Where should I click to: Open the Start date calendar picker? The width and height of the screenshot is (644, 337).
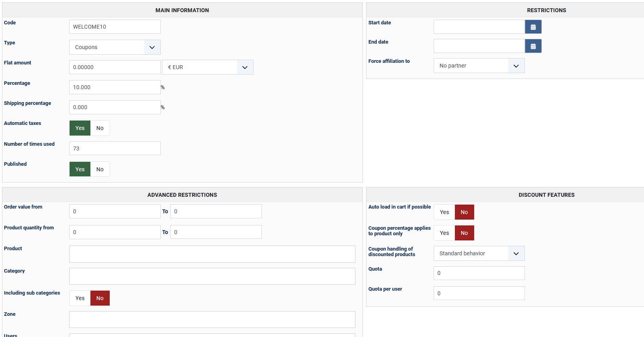click(533, 27)
